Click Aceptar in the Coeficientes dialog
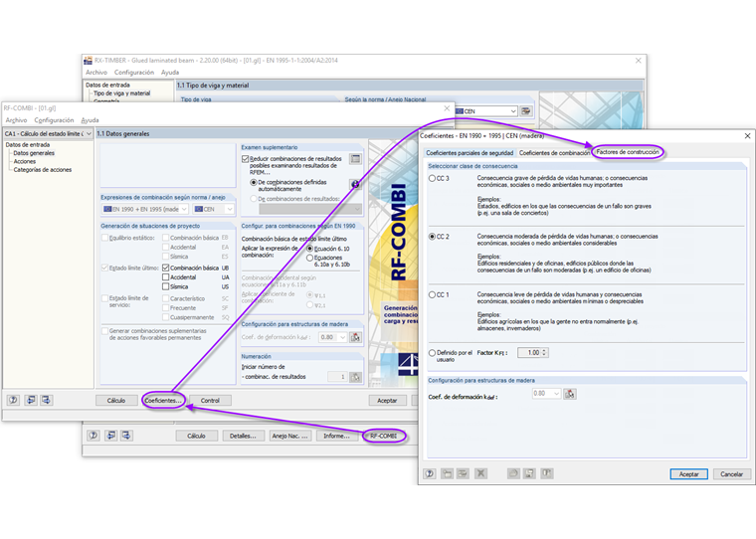Viewport: 756px width, 539px height. [688, 474]
